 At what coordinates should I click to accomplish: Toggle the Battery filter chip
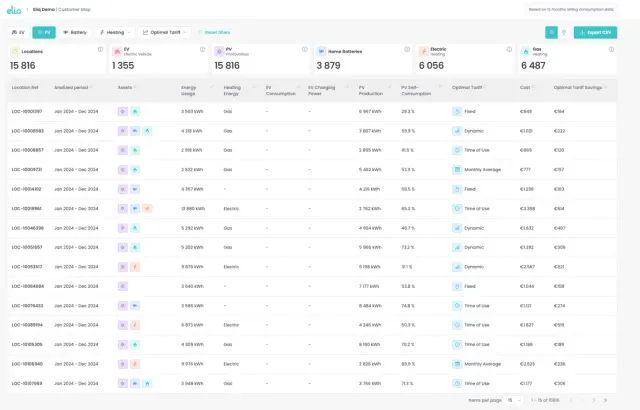[75, 32]
